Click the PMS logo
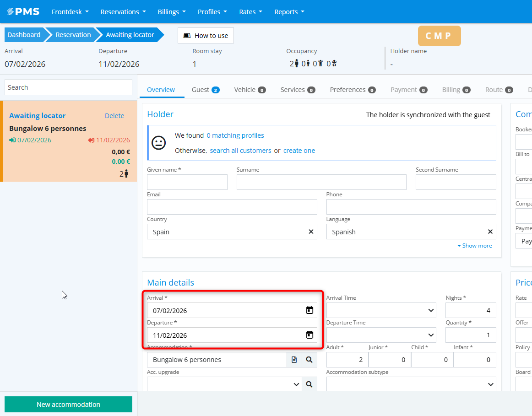The width and height of the screenshot is (532, 416). click(x=23, y=11)
